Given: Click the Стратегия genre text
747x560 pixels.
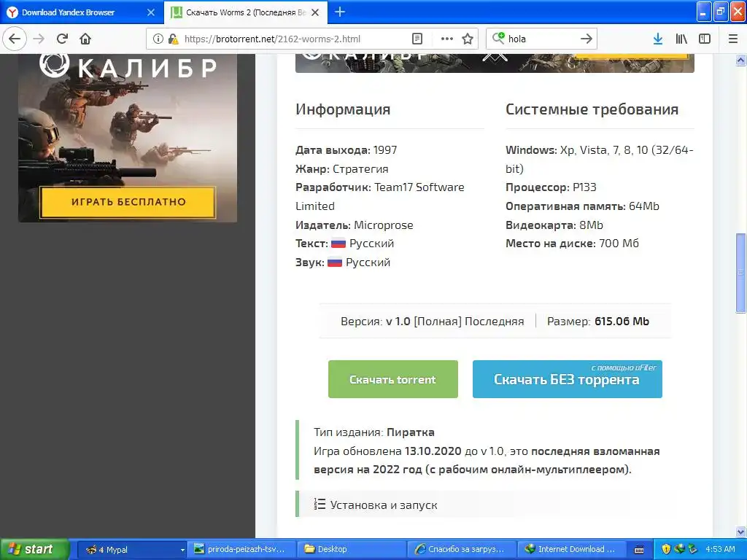Looking at the screenshot, I should pos(360,168).
